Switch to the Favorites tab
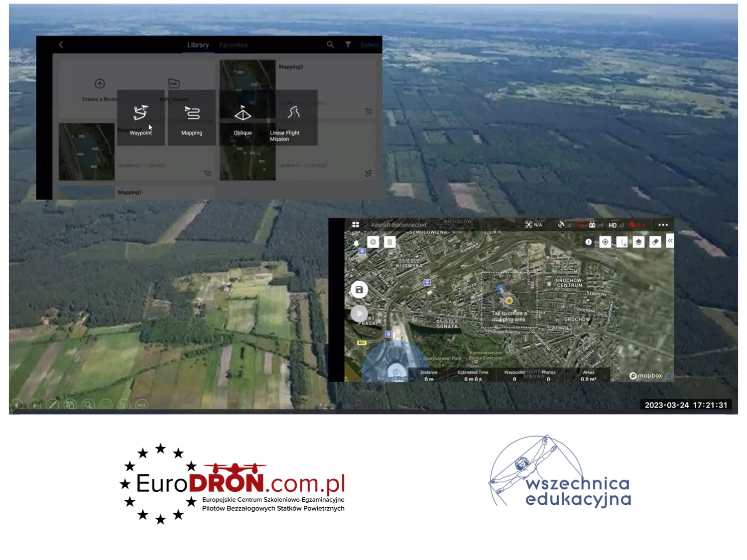 click(234, 45)
